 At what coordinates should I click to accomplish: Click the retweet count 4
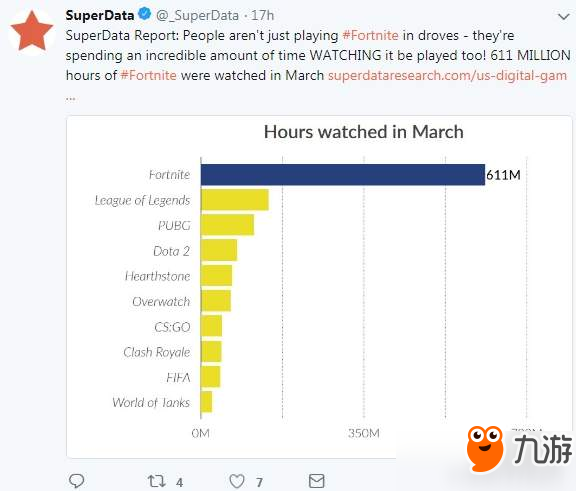click(179, 482)
